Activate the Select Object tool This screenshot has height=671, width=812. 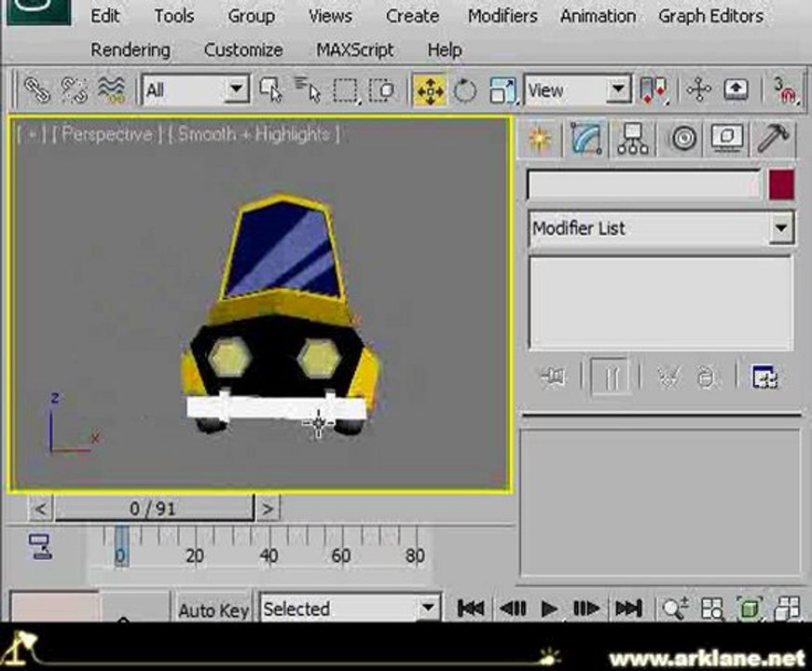click(271, 90)
